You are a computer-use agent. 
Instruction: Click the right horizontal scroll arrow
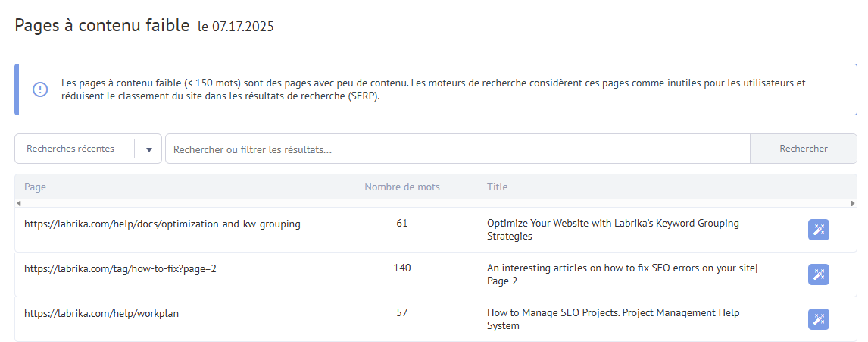pyautogui.click(x=853, y=203)
